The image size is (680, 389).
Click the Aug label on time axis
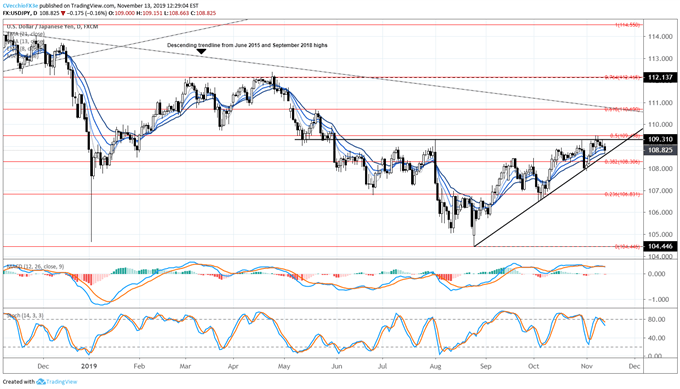435,366
